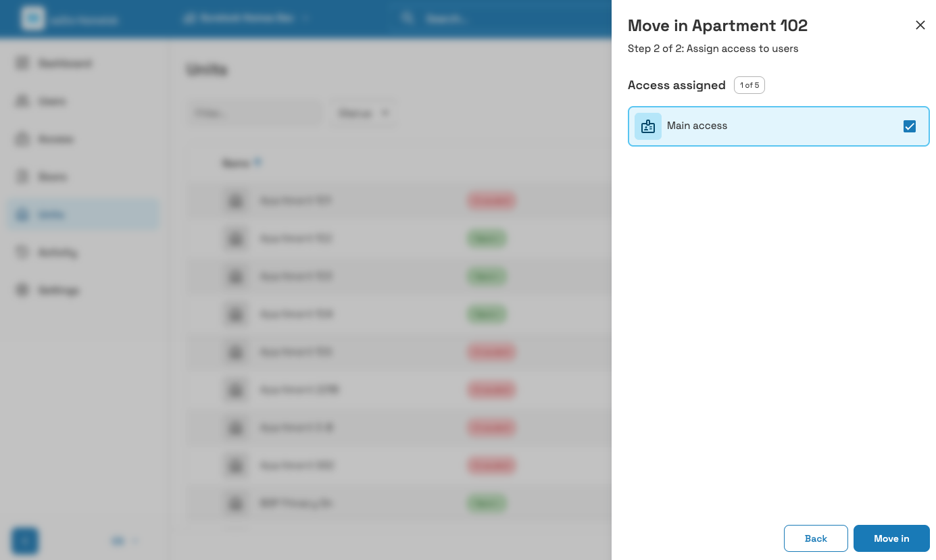936x560 pixels.
Task: Close the Move in Apartment 102 panel
Action: pyautogui.click(x=920, y=25)
